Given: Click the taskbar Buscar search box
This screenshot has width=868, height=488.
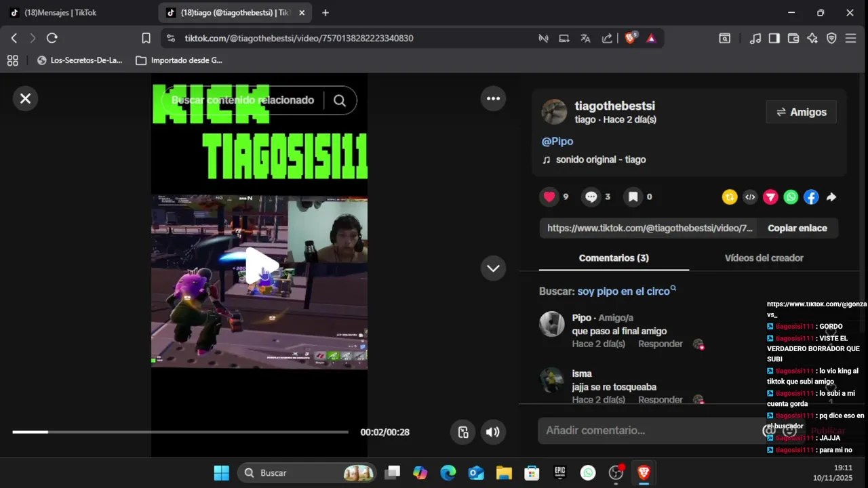Looking at the screenshot, I should point(307,473).
